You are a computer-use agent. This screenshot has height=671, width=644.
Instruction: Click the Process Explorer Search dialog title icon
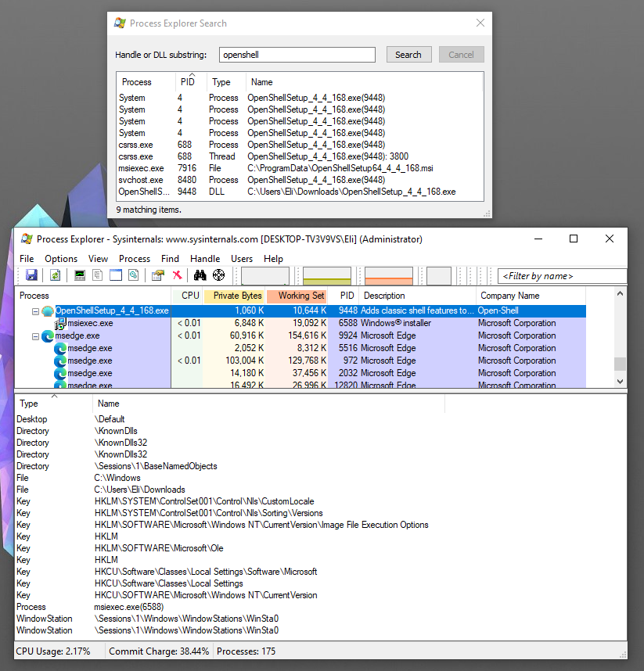[120, 23]
